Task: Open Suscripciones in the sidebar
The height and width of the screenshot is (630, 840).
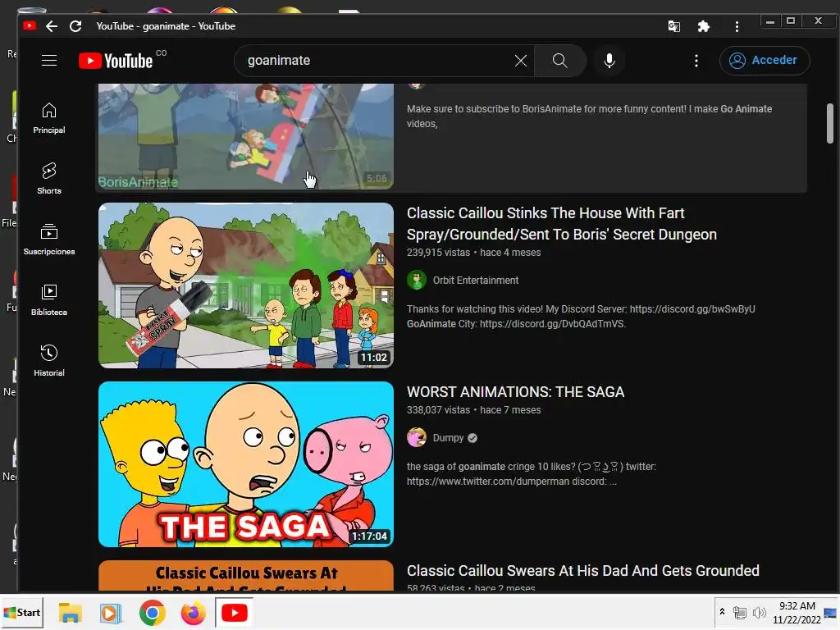Action: 49,240
